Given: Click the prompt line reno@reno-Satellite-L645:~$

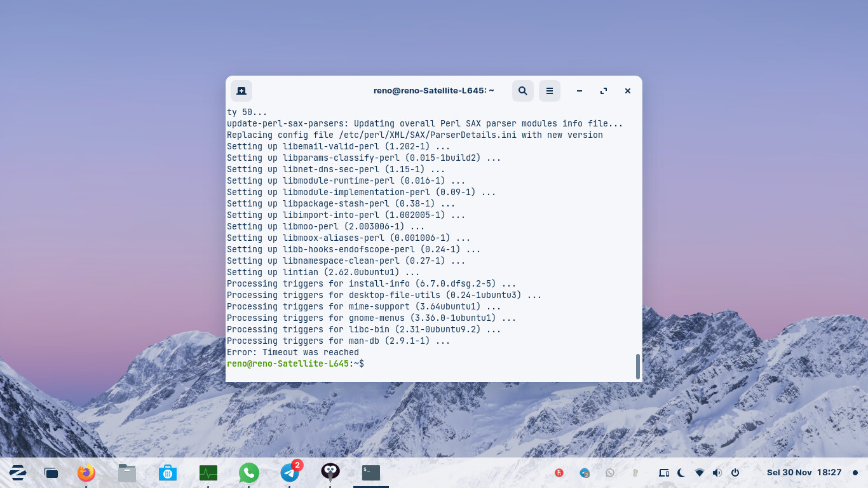Looking at the screenshot, I should [295, 363].
